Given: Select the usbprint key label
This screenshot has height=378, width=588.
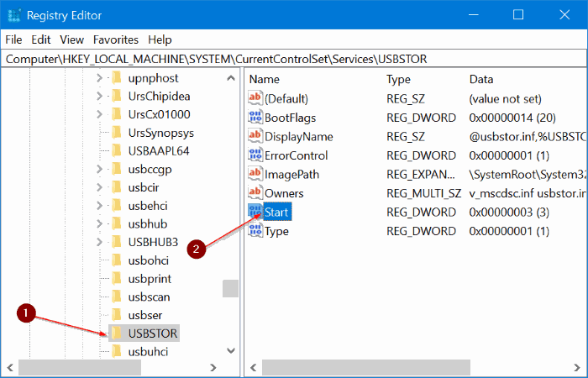Looking at the screenshot, I should pos(150,279).
